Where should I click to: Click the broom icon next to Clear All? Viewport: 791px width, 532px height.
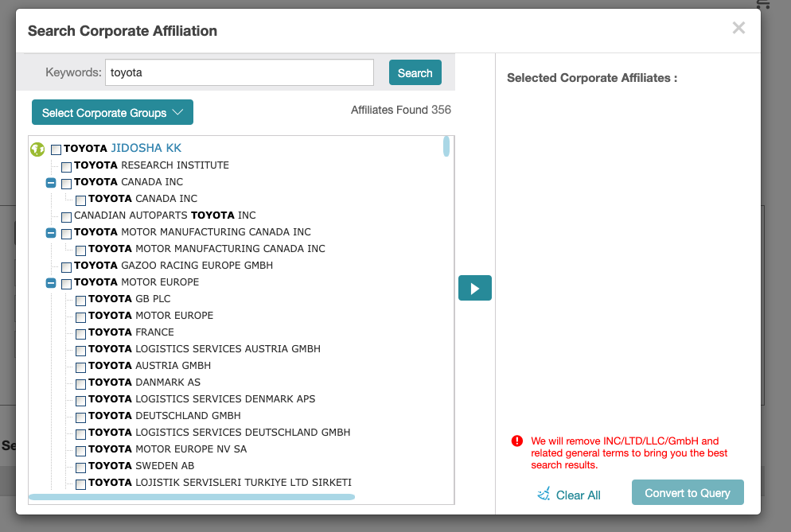click(544, 494)
